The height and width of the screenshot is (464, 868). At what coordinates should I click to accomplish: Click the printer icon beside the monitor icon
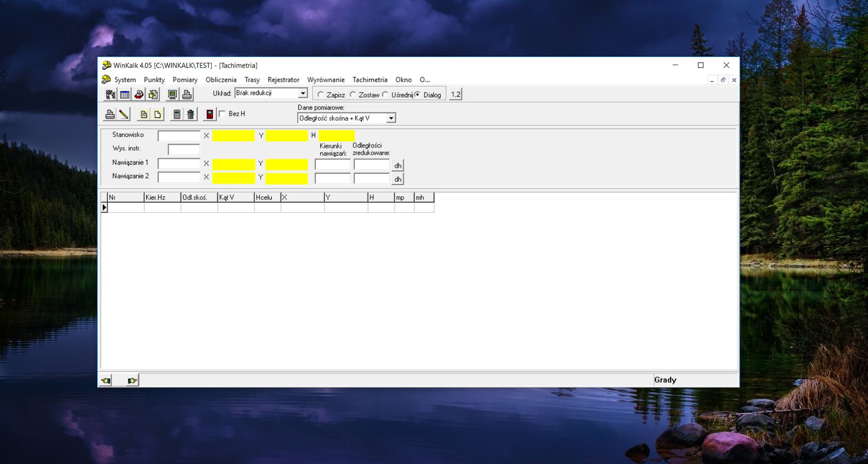tap(187, 94)
